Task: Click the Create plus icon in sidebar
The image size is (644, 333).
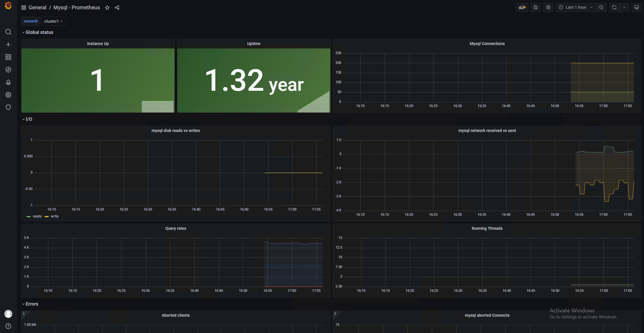Action: click(x=8, y=44)
